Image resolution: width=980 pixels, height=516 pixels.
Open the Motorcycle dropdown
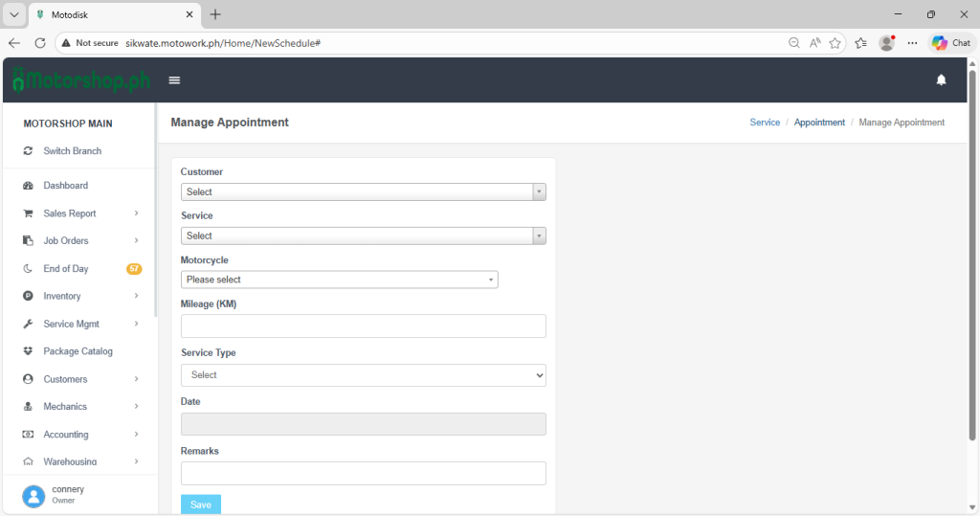click(339, 280)
